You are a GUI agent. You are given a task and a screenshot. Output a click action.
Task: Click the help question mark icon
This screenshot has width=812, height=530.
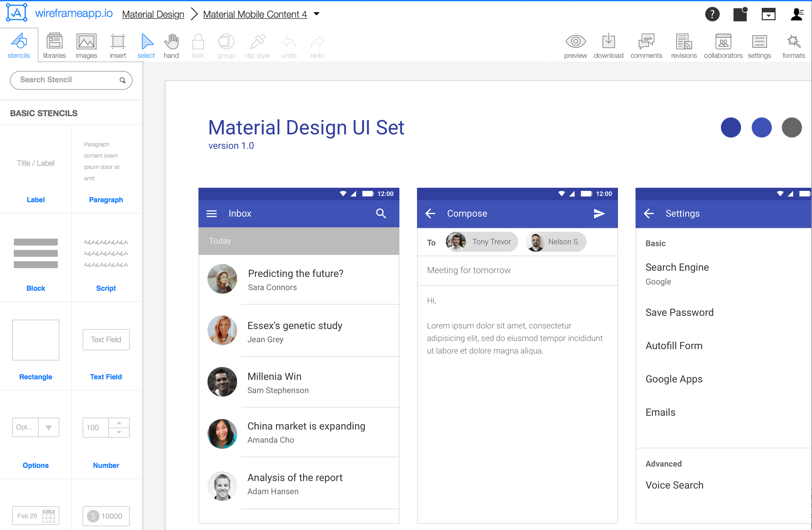click(712, 14)
